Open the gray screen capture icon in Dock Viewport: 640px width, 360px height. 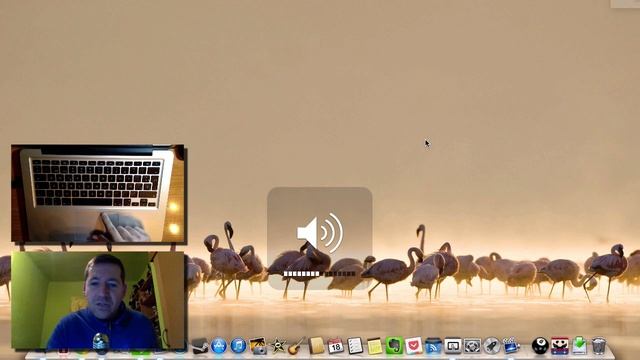[472, 346]
